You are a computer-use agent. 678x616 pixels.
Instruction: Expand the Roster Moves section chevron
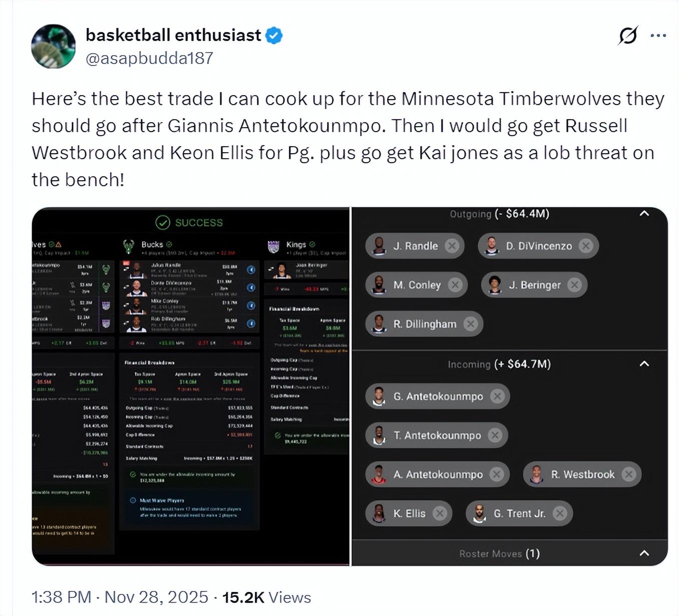tap(644, 553)
